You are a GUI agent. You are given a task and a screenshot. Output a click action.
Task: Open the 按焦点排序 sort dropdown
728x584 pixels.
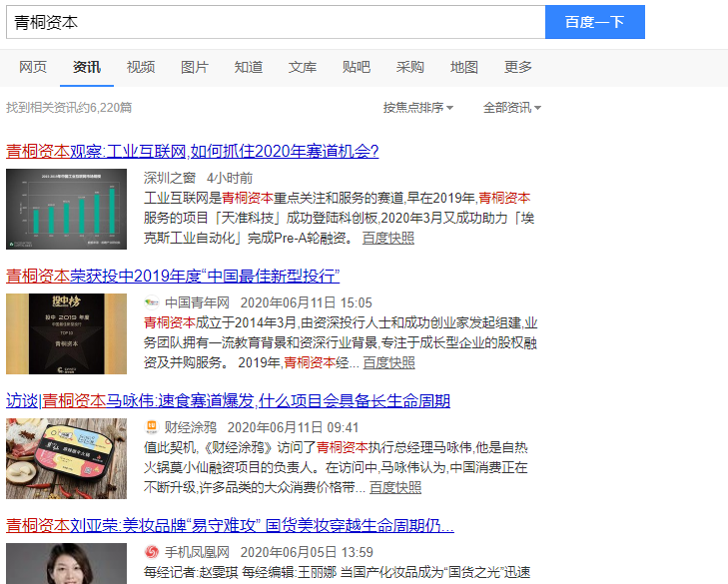click(x=417, y=108)
